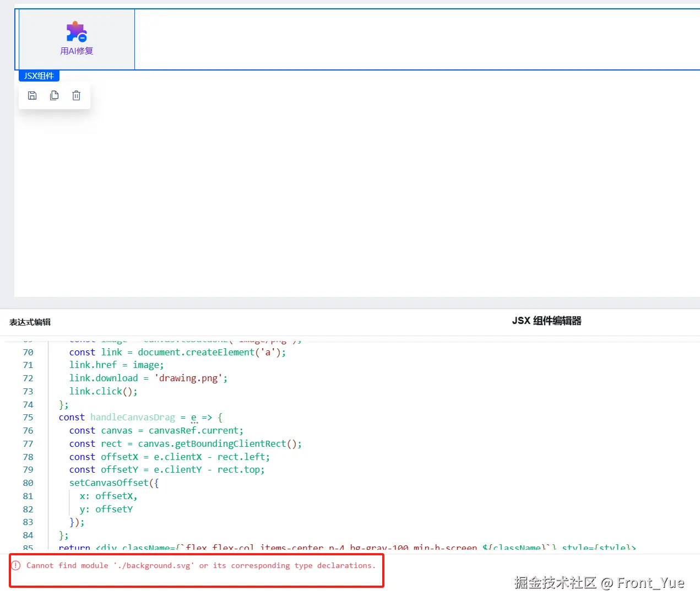Image resolution: width=700 pixels, height=606 pixels.
Task: Click the setCanvasOffset({ code line
Action: [114, 483]
